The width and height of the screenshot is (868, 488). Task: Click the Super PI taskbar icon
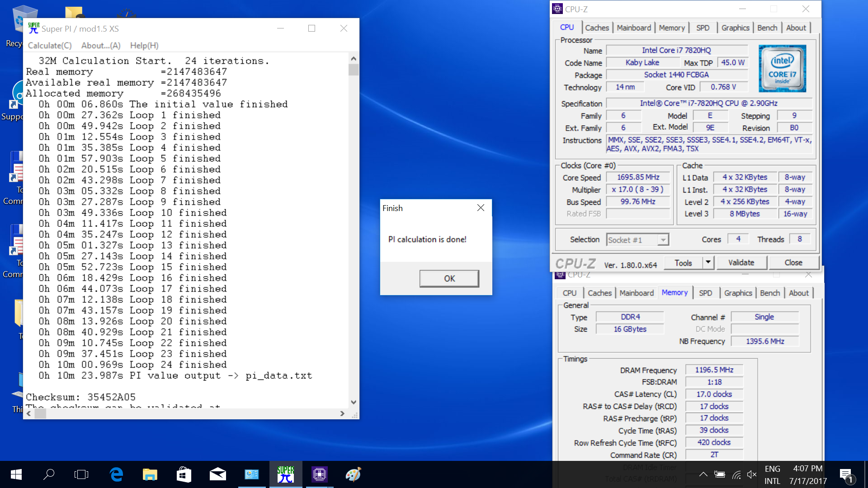[286, 474]
